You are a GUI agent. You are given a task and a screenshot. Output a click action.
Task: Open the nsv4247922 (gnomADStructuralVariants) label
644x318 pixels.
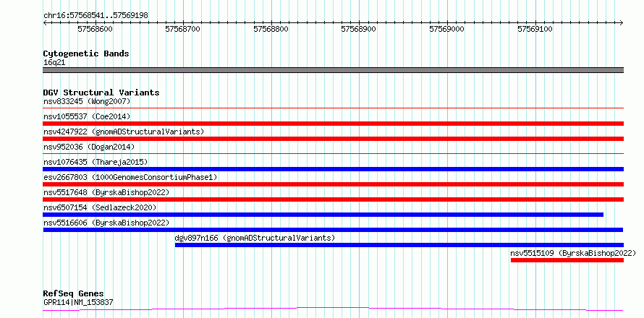(124, 132)
